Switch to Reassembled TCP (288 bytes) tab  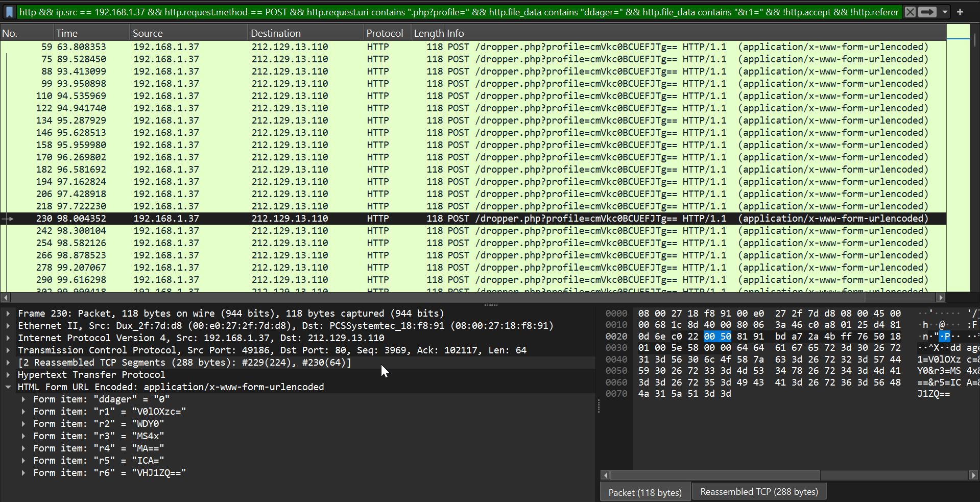coord(759,492)
